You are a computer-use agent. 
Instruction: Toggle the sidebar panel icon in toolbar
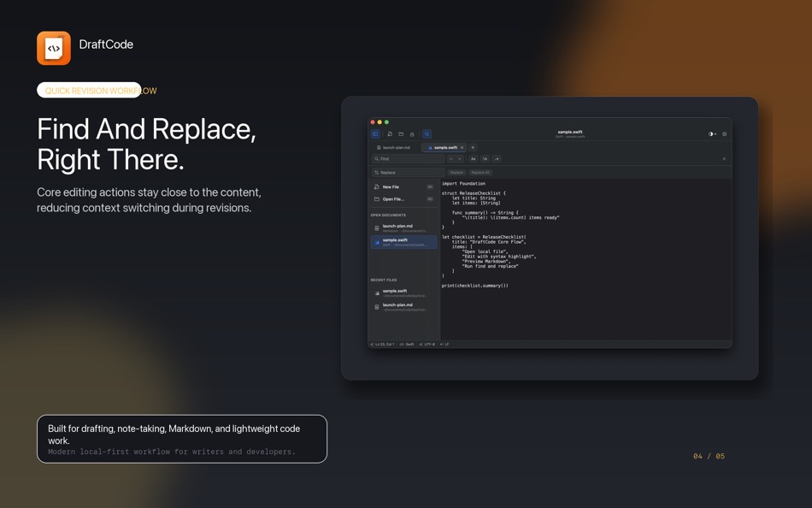click(375, 133)
